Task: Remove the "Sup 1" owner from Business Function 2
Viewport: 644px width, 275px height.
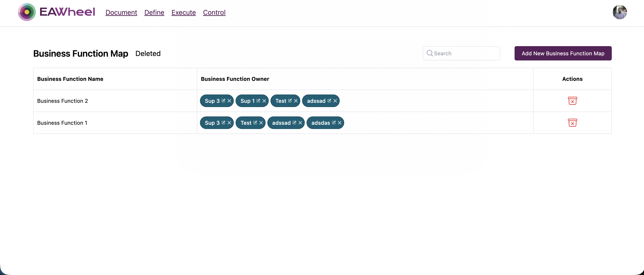Action: coord(264,101)
